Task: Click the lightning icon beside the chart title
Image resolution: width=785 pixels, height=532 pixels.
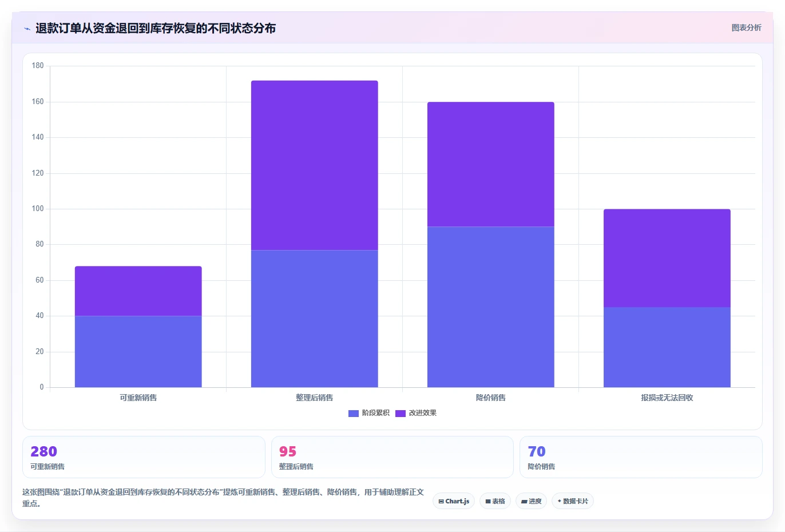Action: pos(27,29)
